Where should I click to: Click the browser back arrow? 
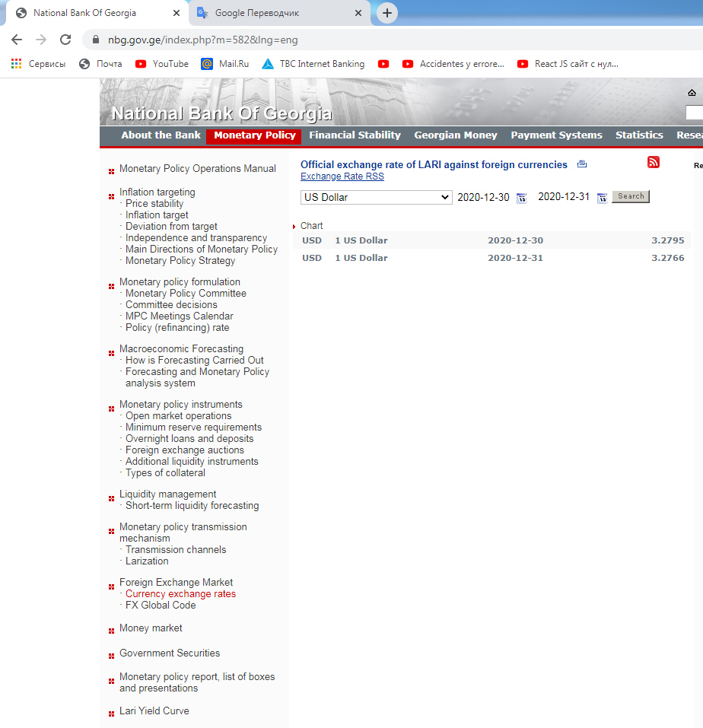(x=17, y=40)
